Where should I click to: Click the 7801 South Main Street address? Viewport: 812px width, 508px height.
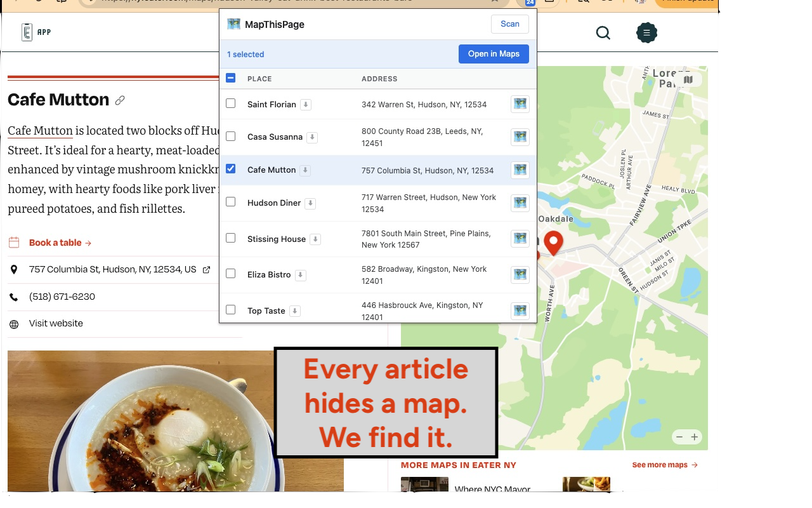(x=426, y=239)
